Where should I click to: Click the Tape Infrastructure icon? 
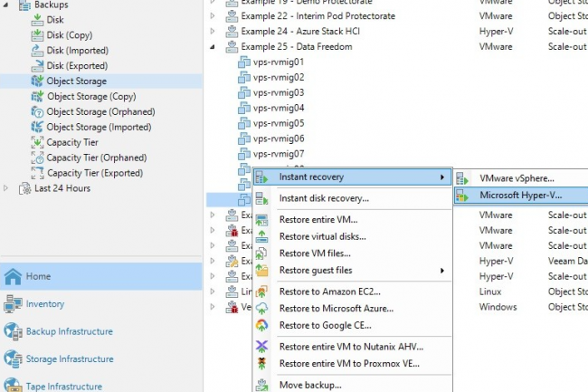point(13,386)
